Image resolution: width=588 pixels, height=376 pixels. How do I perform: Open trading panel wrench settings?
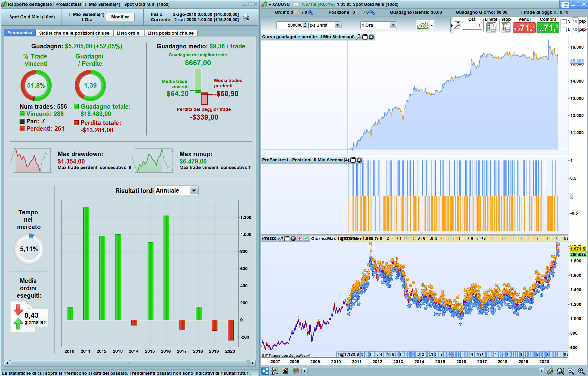coord(457,25)
